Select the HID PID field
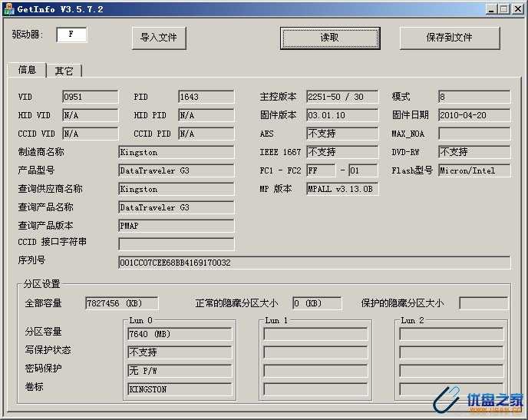Viewport: 528px width, 420px height. [x=206, y=115]
